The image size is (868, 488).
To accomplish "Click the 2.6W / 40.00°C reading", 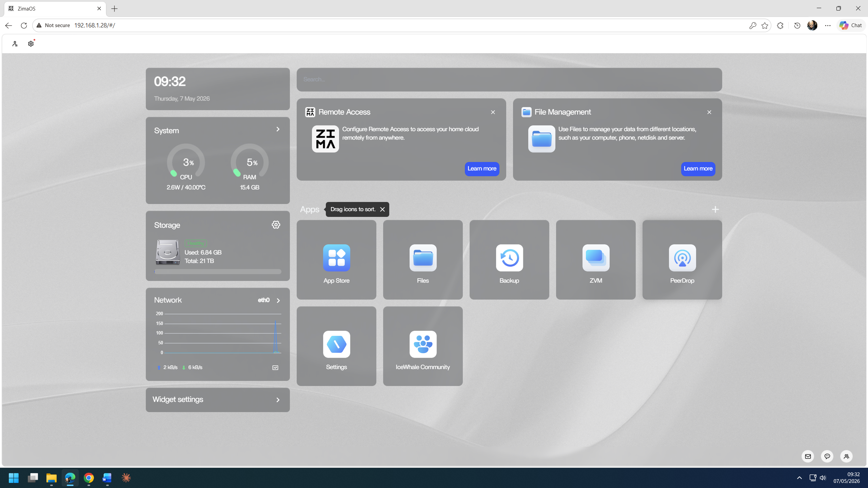I will tap(186, 187).
